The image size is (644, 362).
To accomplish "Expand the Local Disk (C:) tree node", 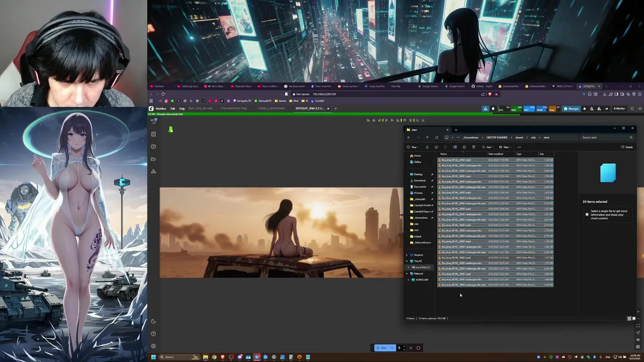I will (x=409, y=267).
